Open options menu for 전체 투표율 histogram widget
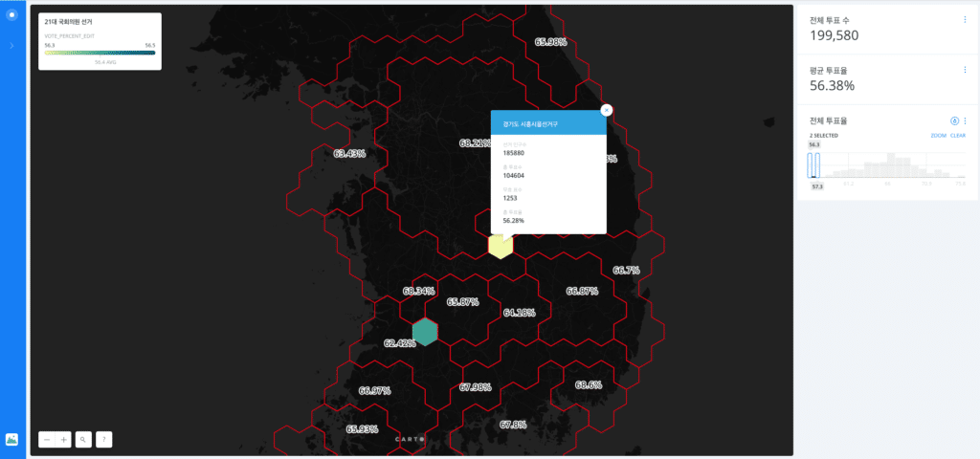Screen dimensions: 980x459 965,120
